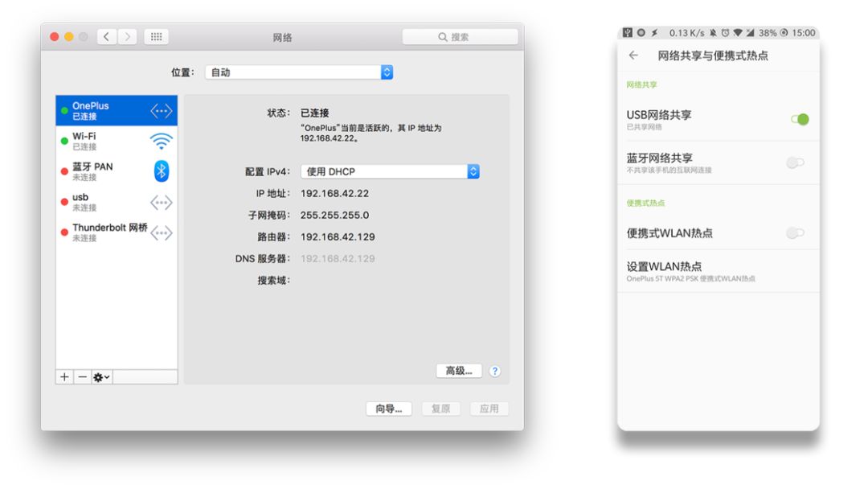Image resolution: width=868 pixels, height=489 pixels.
Task: Click the 0.13 K/s network speed
Action: pyautogui.click(x=686, y=33)
